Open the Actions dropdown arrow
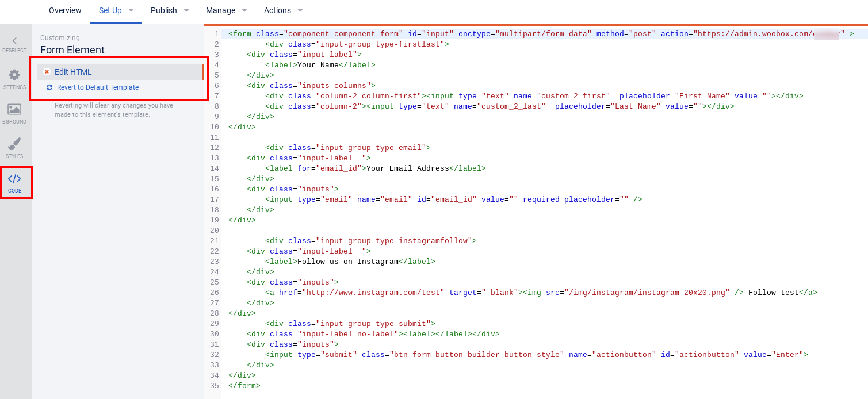Image resolution: width=868 pixels, height=399 pixels. (300, 11)
